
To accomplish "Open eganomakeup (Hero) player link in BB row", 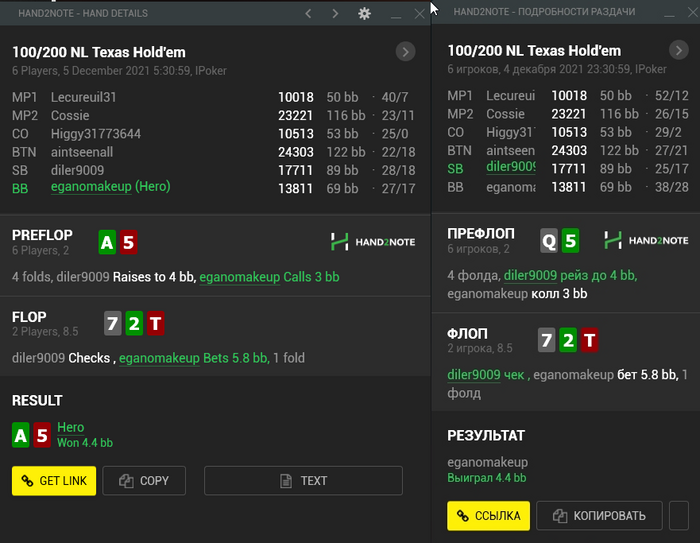I will pos(111,187).
